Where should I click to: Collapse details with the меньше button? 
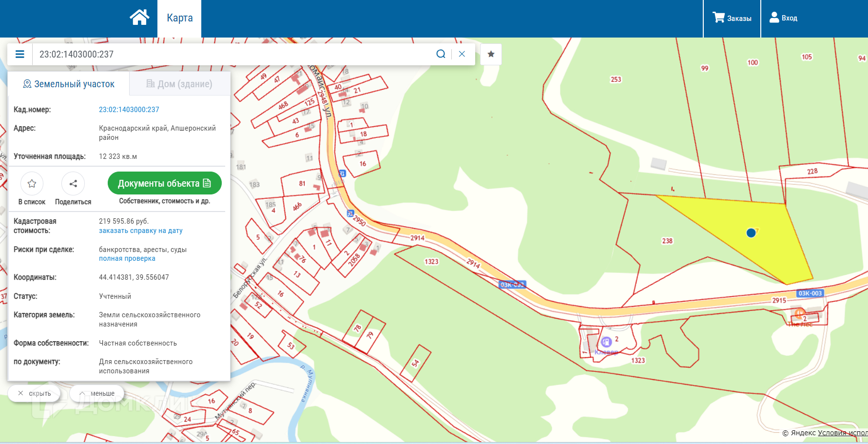pos(97,393)
